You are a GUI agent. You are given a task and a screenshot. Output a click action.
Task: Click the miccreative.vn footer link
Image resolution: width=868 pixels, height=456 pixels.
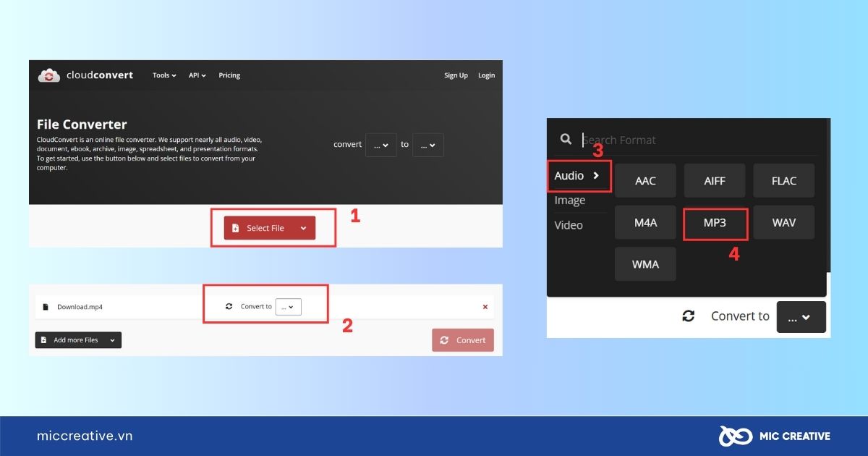click(85, 436)
